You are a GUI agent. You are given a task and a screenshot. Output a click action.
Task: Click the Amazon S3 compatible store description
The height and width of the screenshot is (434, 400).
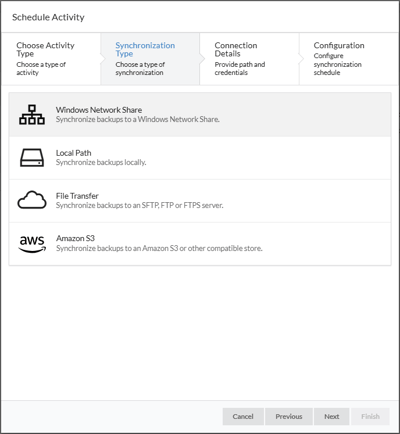(159, 248)
